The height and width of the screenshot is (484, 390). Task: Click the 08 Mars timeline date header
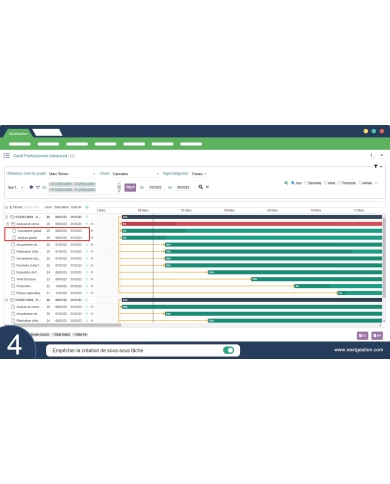coord(229,210)
